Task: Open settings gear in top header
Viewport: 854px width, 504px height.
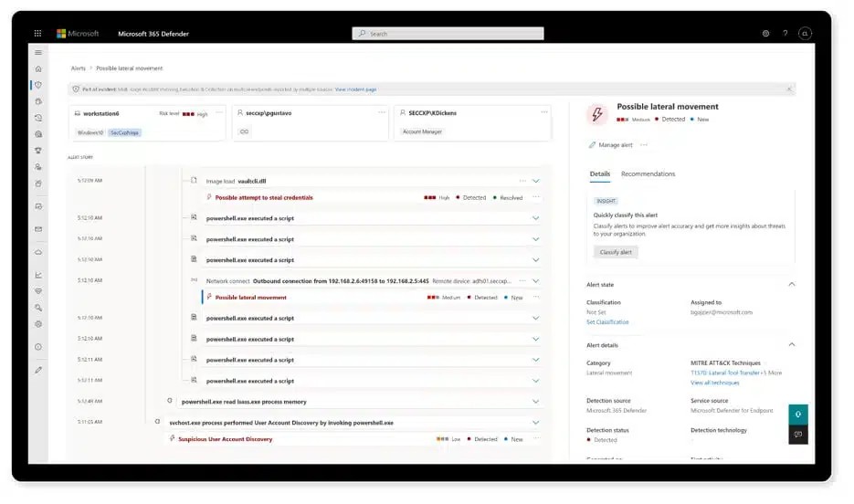Action: pos(765,33)
